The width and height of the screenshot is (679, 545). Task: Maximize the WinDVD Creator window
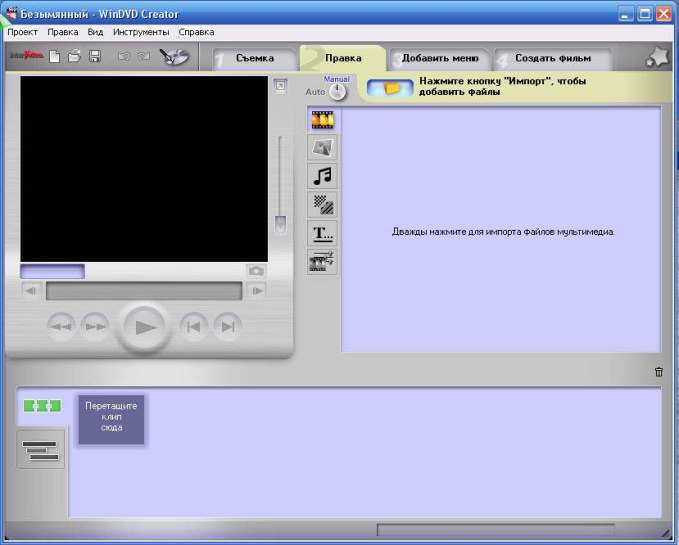(644, 14)
